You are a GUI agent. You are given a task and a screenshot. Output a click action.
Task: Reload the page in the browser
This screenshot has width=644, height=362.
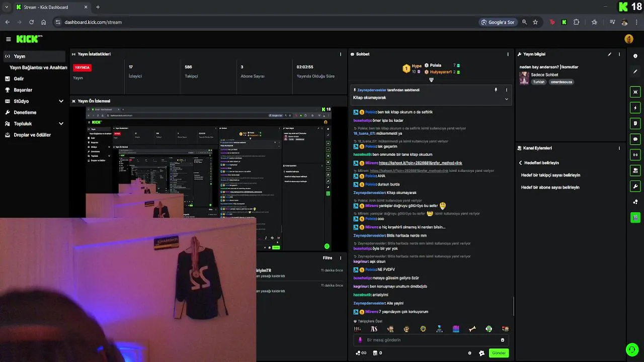[31, 22]
